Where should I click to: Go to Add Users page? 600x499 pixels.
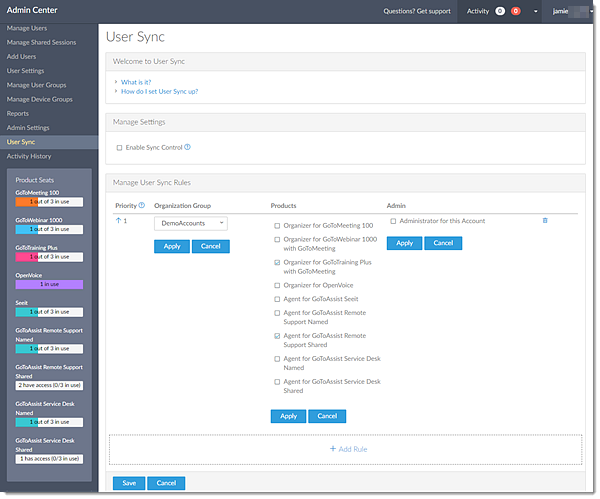coord(21,56)
